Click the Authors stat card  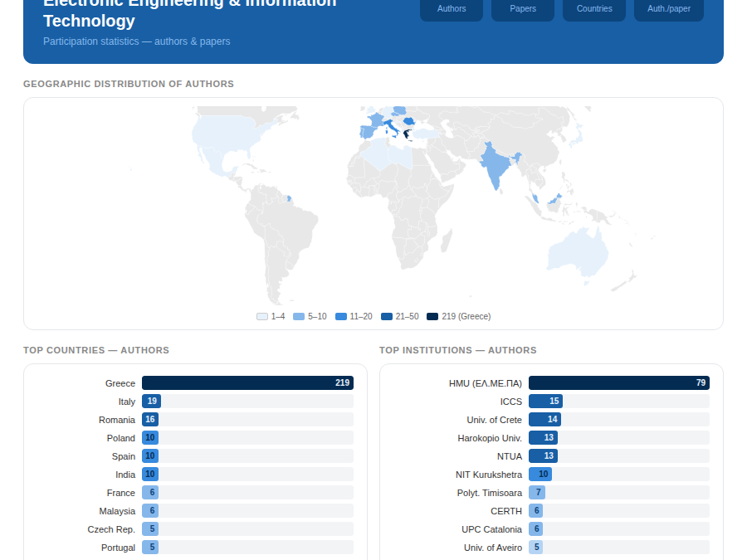(x=452, y=8)
